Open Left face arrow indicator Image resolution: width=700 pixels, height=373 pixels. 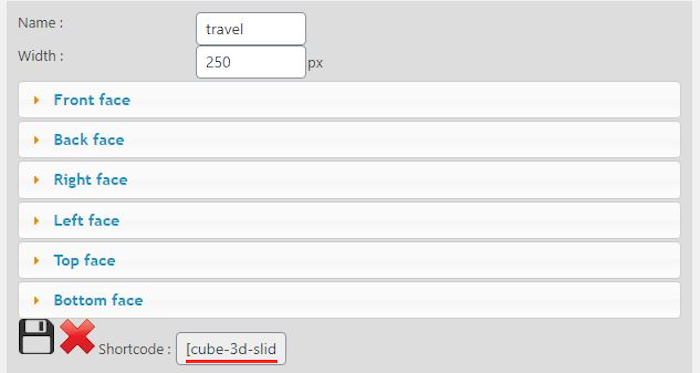point(37,220)
